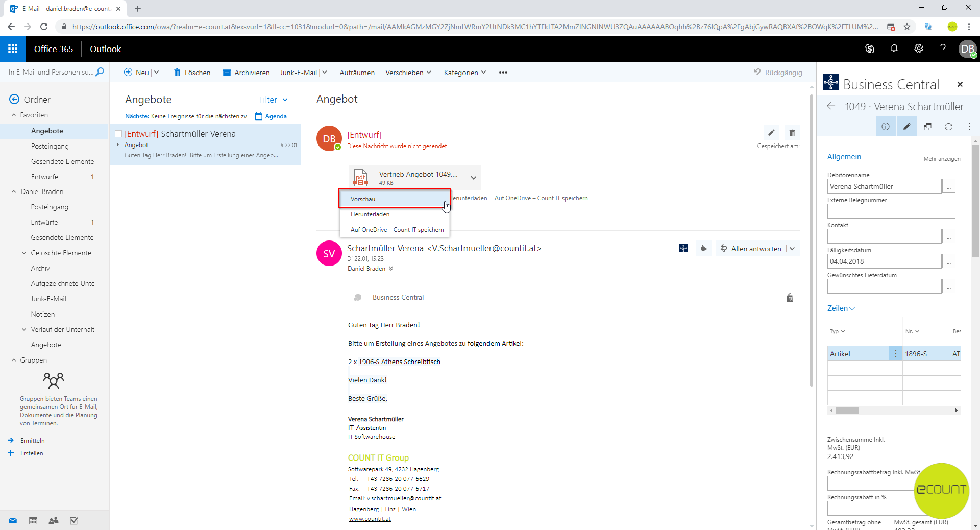
Task: Switch to Mail view in bottom bar
Action: point(13,521)
